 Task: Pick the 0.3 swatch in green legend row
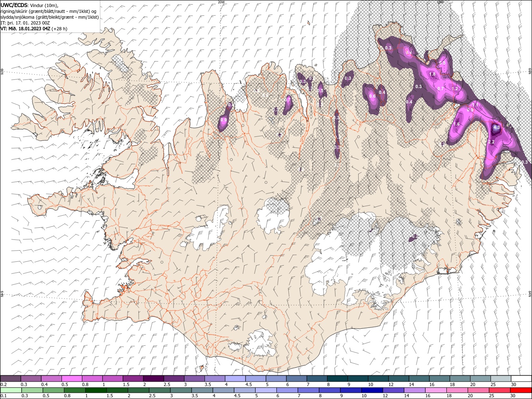point(32,390)
